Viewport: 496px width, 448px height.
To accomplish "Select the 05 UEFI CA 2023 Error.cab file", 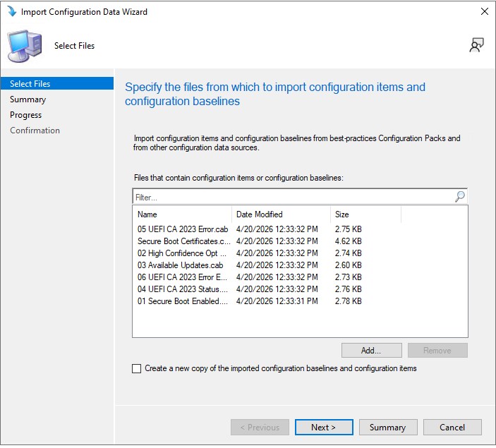I will 183,229.
